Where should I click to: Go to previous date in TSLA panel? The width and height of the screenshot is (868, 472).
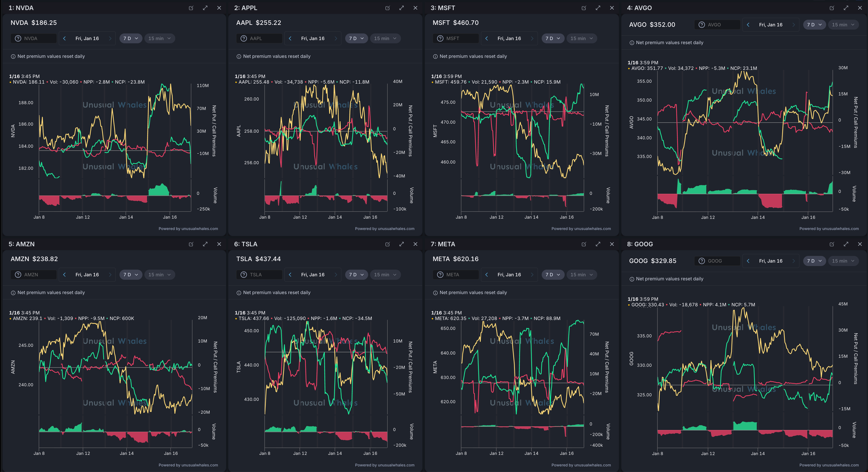tap(290, 275)
